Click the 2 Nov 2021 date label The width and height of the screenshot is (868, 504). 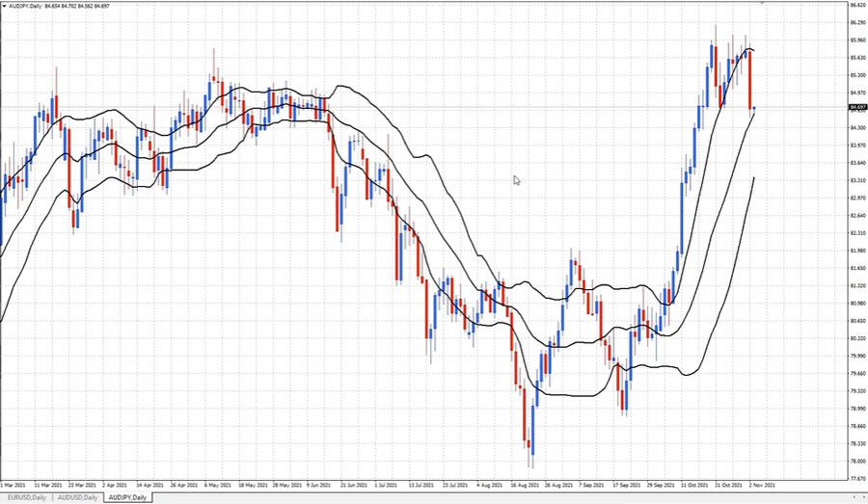(761, 485)
